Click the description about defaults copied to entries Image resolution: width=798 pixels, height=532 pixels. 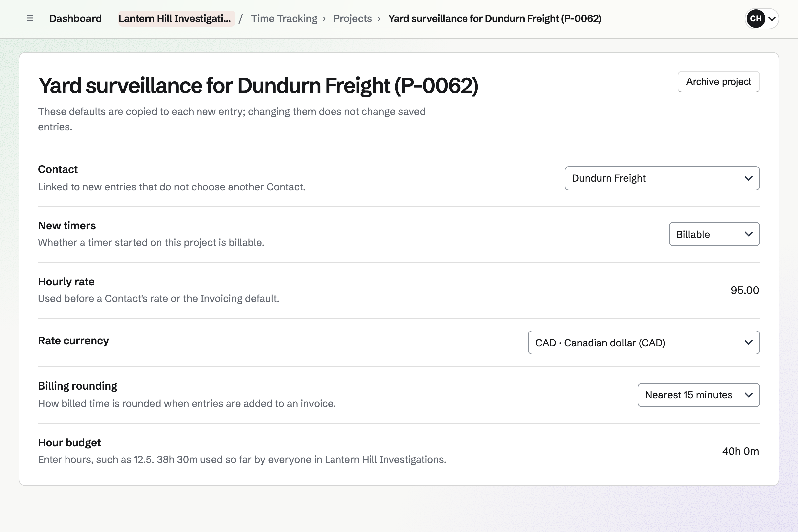tap(232, 119)
